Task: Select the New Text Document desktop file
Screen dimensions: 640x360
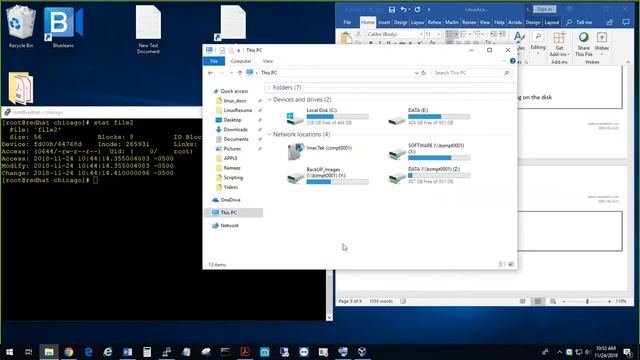Action: [x=148, y=29]
